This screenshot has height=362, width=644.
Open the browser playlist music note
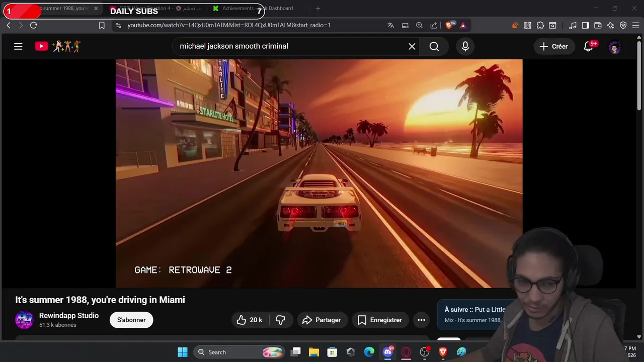[573, 25]
